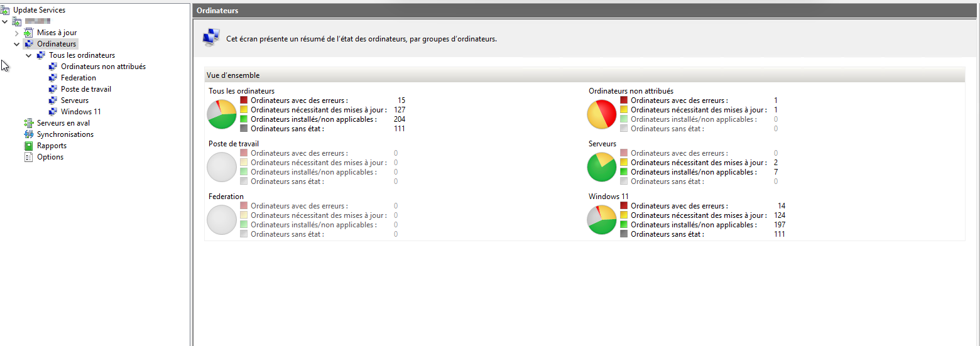
Task: Click the Poste de travail group icon
Action: pos(53,89)
